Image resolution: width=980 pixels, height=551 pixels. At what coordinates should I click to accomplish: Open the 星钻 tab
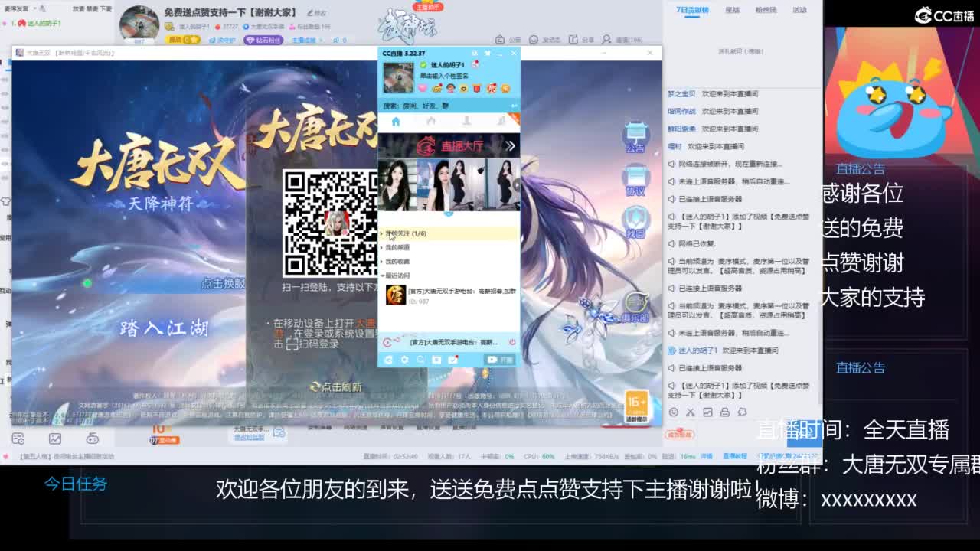click(732, 10)
